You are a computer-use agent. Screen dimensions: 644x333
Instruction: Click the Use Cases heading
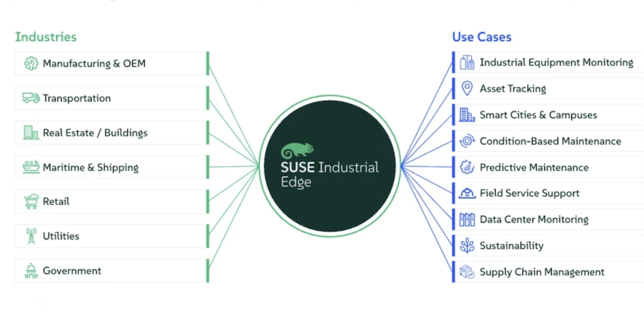click(482, 37)
